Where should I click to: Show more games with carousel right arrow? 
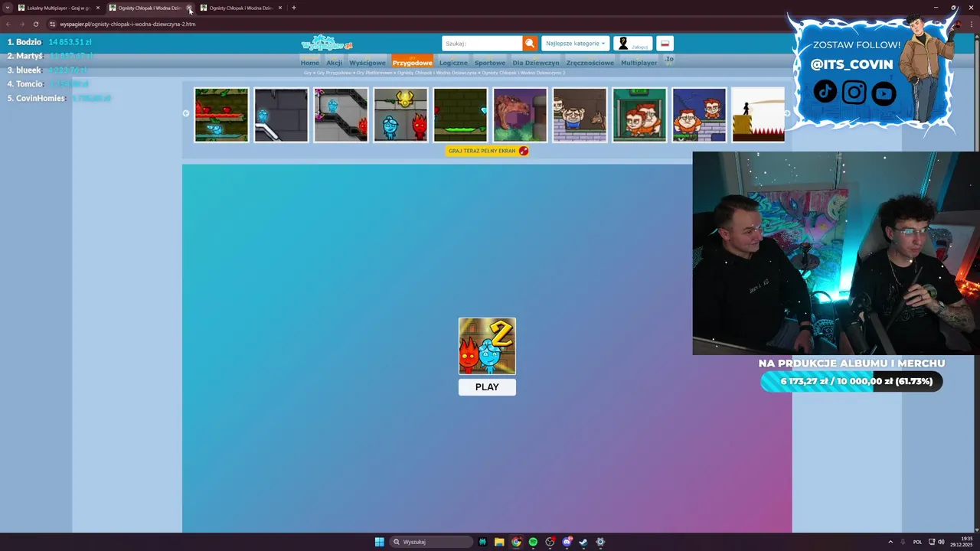click(787, 113)
